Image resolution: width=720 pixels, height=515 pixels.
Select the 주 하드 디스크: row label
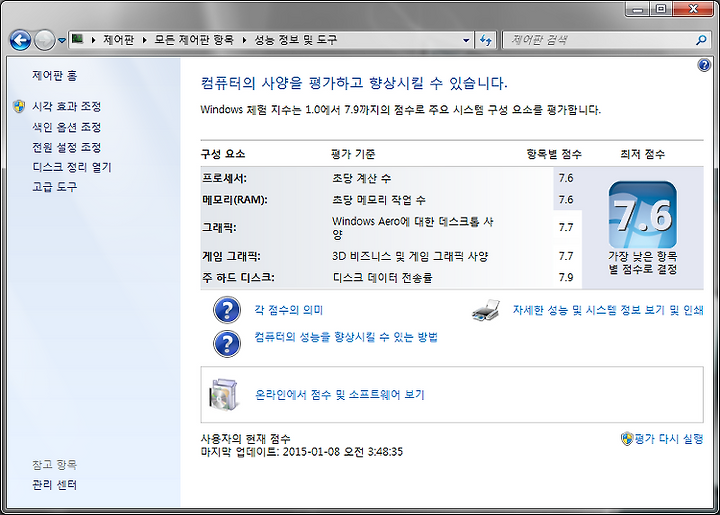(x=238, y=278)
